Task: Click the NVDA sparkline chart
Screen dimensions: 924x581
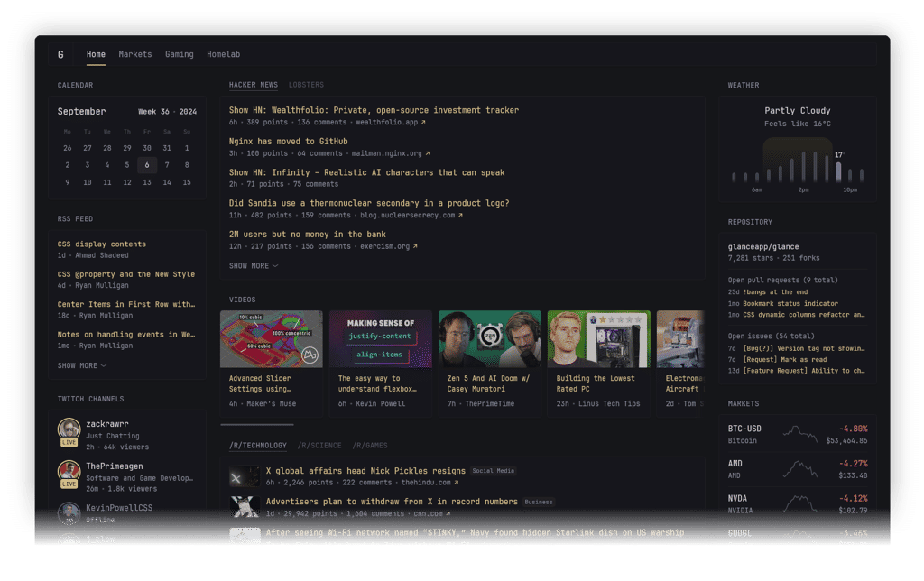Action: 799,503
